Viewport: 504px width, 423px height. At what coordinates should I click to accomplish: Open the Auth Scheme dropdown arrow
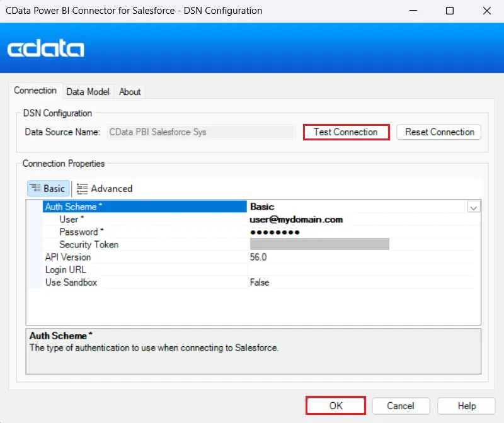(x=474, y=206)
